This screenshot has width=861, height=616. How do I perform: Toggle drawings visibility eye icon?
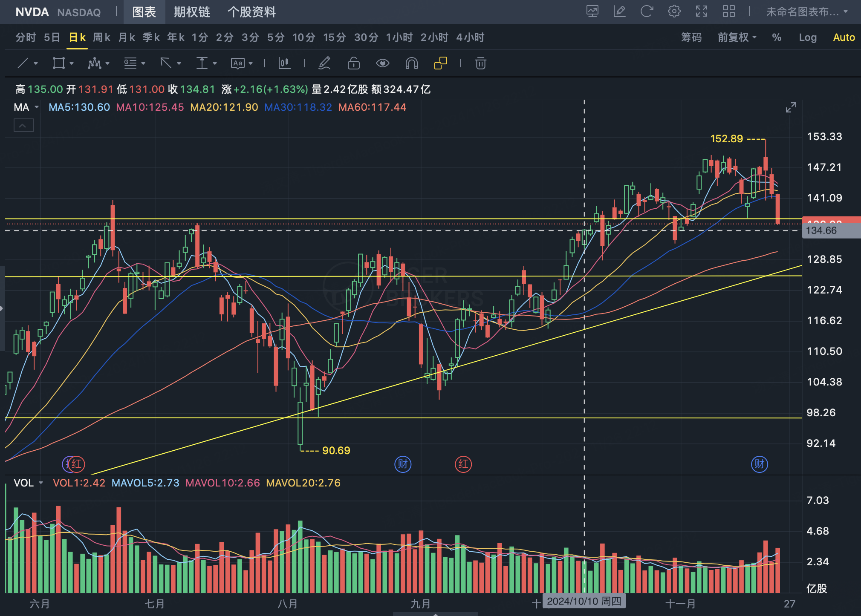[382, 63]
